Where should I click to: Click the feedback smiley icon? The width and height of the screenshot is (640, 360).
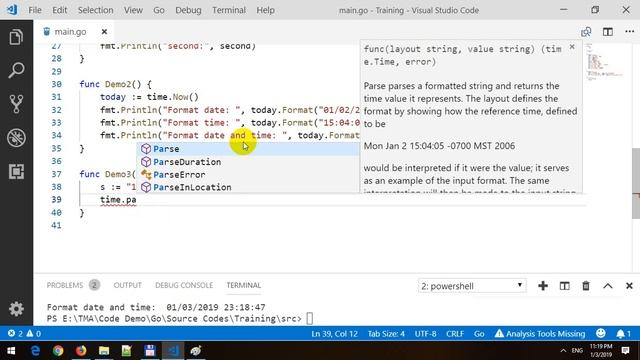click(x=600, y=333)
